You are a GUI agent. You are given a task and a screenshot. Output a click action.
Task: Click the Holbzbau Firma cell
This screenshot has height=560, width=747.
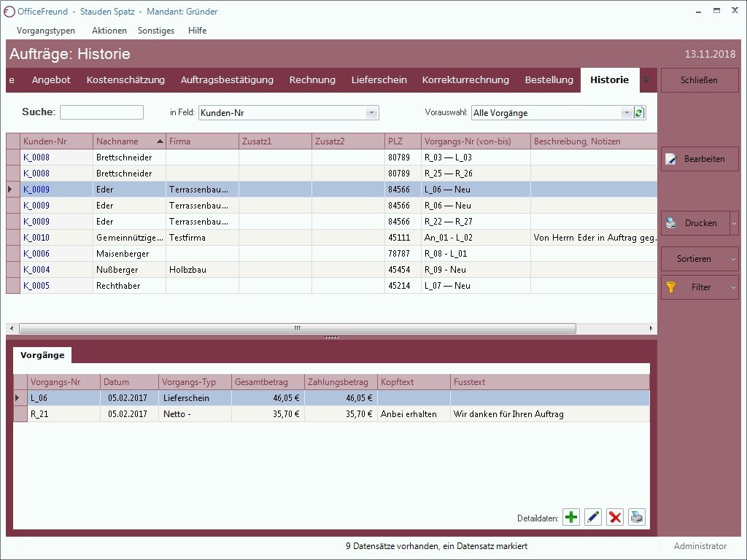point(202,270)
